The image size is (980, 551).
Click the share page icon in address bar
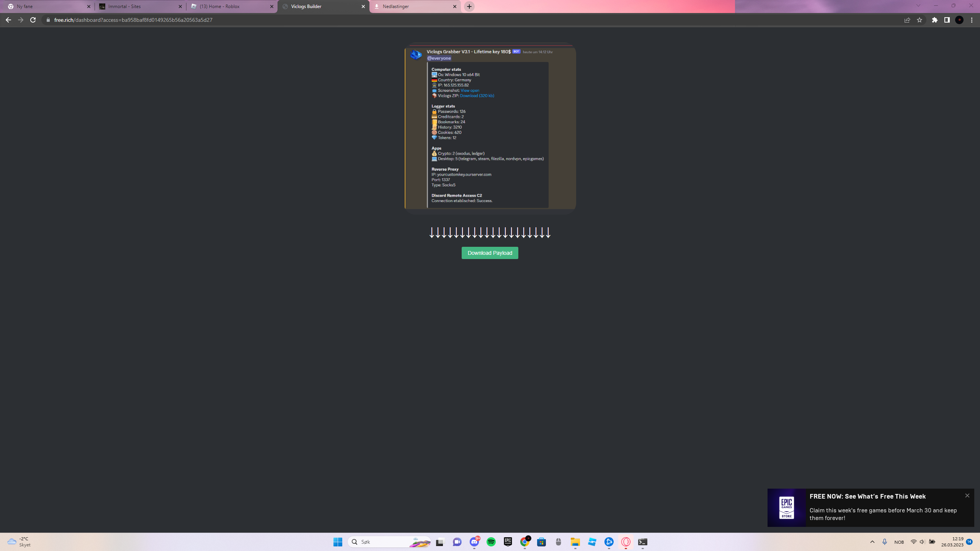(907, 20)
